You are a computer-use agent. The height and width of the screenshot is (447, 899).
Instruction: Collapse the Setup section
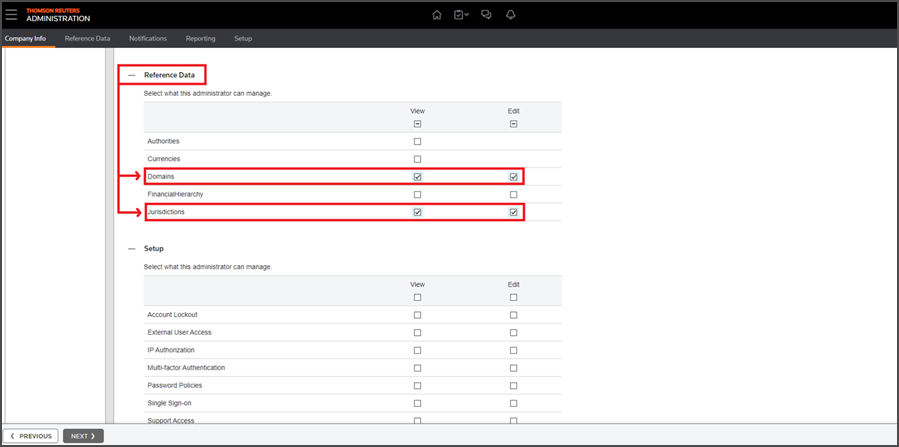(132, 249)
